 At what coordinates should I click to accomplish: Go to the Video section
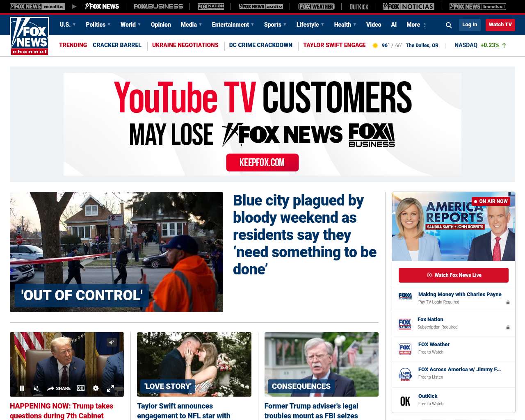(374, 25)
